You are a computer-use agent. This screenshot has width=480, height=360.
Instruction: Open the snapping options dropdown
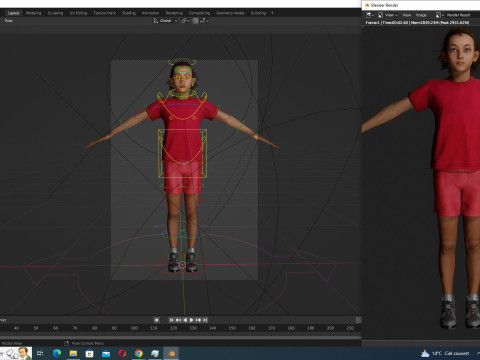[x=204, y=21]
